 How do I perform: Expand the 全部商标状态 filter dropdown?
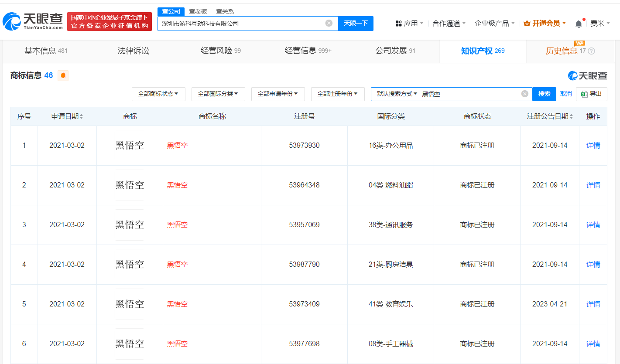(158, 94)
